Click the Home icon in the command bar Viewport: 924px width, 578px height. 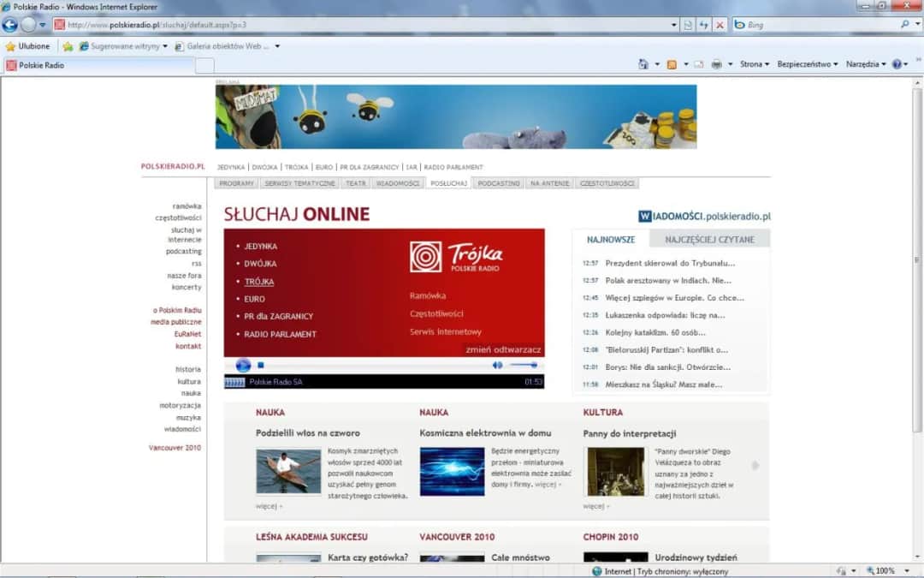tap(643, 63)
